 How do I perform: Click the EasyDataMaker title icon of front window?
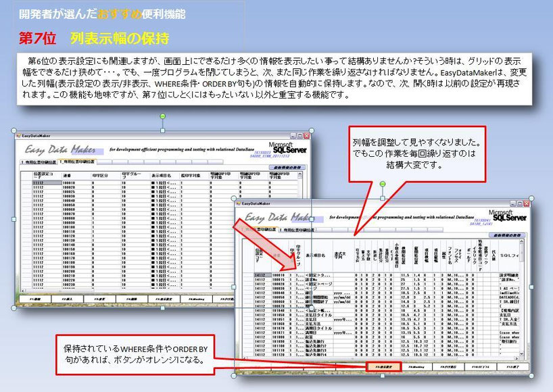239,203
